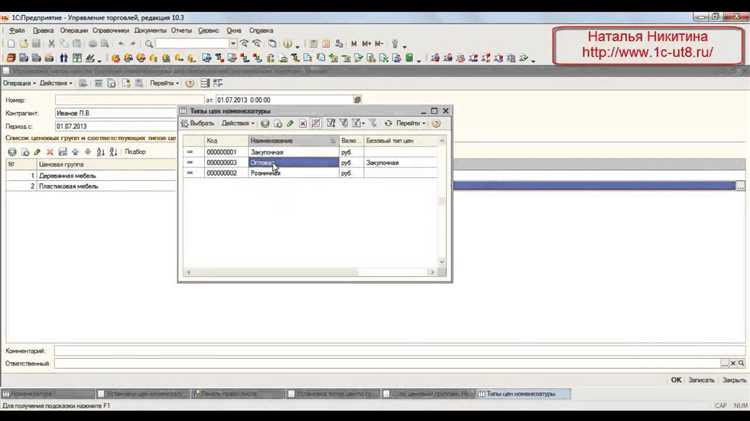The width and height of the screenshot is (750, 421).
Task: Click print icon in main toolbar
Action: (x=92, y=44)
